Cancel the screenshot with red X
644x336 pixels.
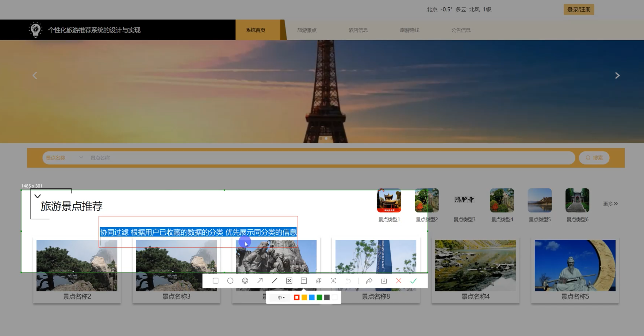click(399, 281)
